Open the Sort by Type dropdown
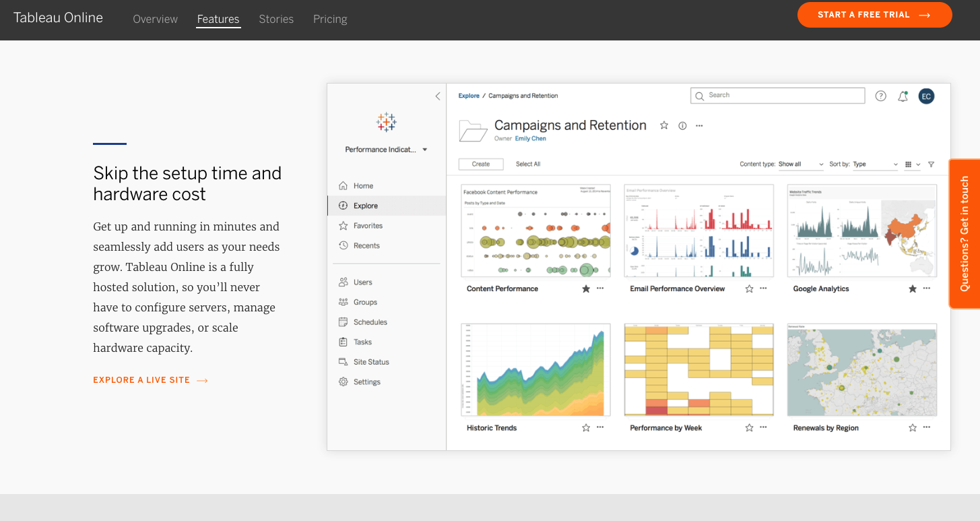Image resolution: width=980 pixels, height=521 pixels. point(875,164)
